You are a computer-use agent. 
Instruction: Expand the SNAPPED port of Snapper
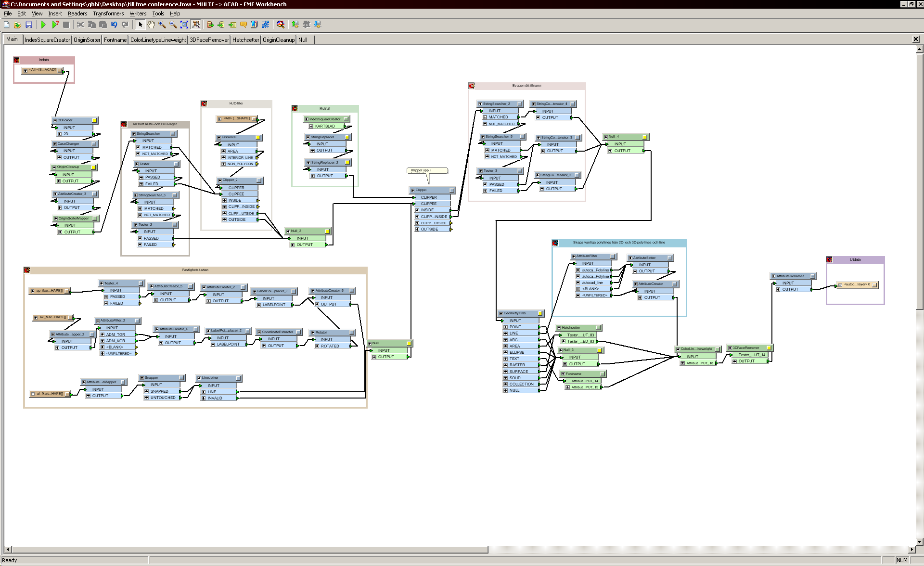[146, 392]
